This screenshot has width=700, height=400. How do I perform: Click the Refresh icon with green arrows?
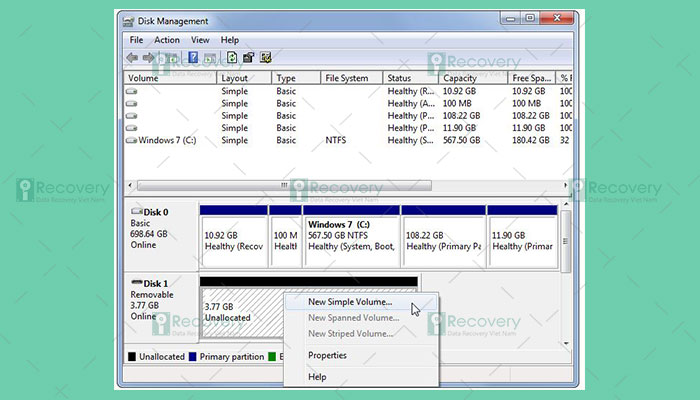pos(232,57)
